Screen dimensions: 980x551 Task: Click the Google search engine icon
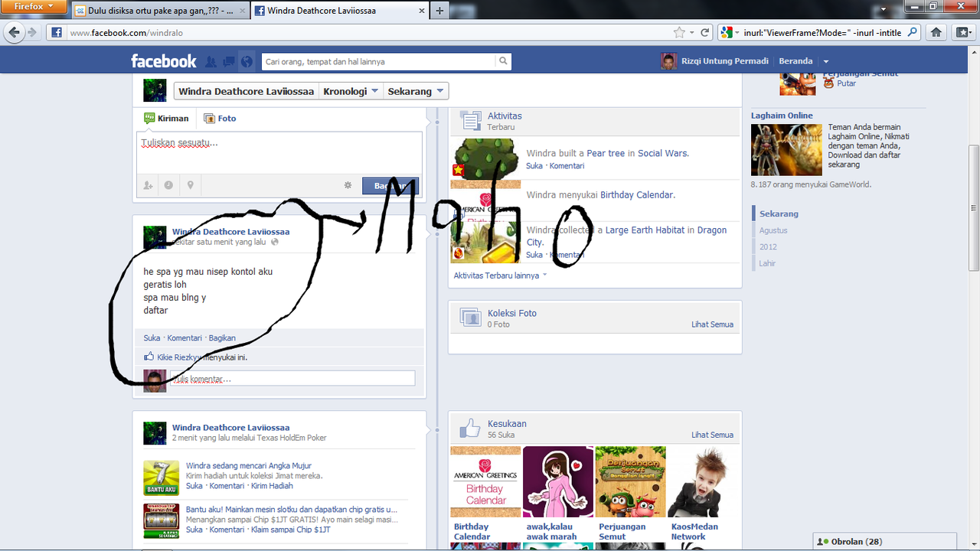727,33
